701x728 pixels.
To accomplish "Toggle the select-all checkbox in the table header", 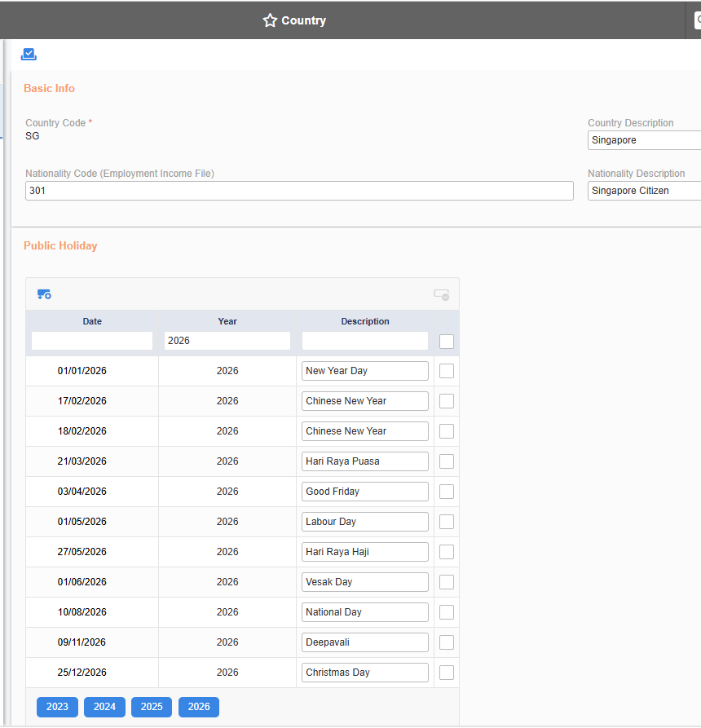I will pos(446,341).
